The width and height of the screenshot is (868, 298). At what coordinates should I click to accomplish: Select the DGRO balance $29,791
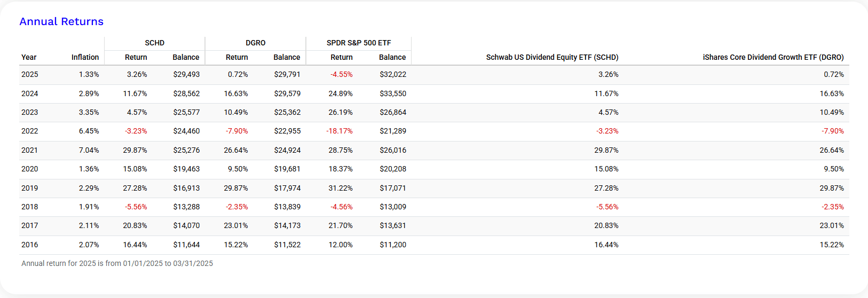[x=287, y=74]
